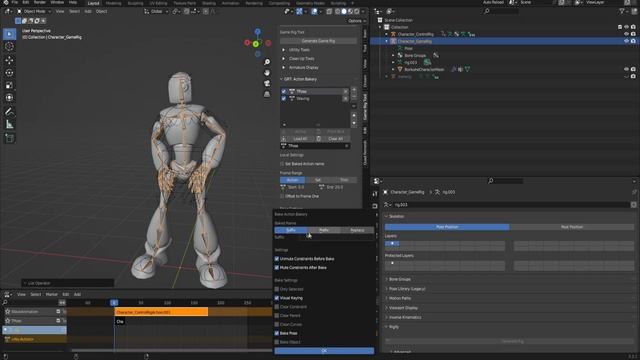Viewport: 640px width, 360px height.
Task: Click the Load All button
Action: tap(300, 139)
